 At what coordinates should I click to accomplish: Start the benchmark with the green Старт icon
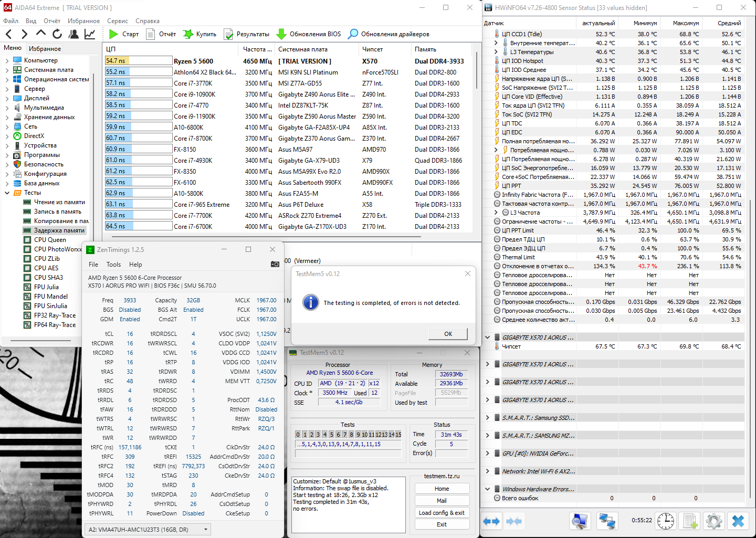(x=113, y=34)
